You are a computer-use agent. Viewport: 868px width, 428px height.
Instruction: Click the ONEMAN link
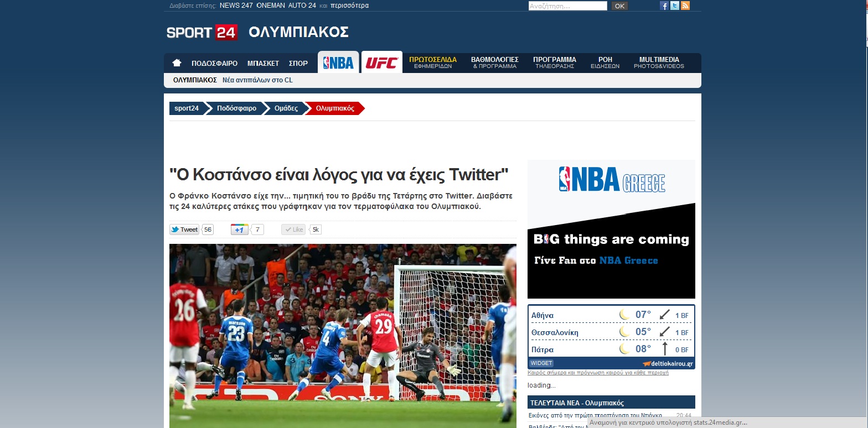tap(270, 6)
